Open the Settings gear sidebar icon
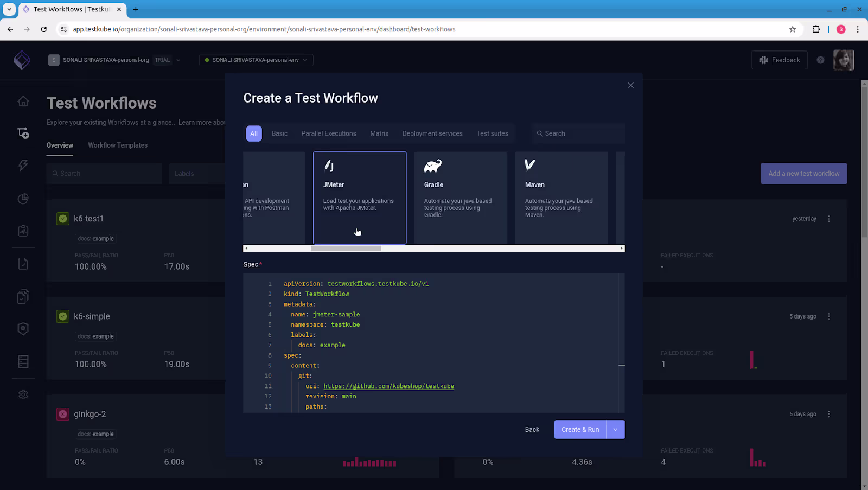 (x=23, y=395)
